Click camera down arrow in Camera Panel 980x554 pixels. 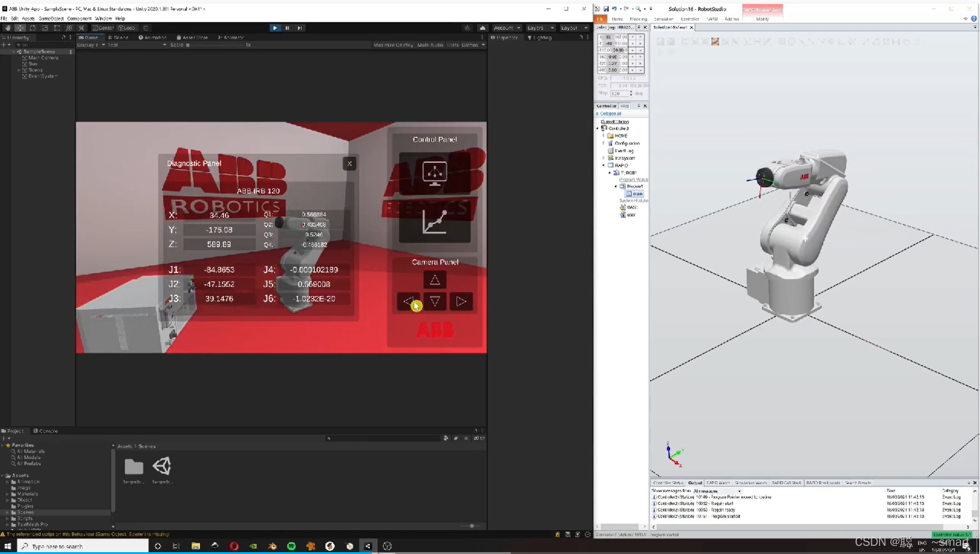(435, 302)
